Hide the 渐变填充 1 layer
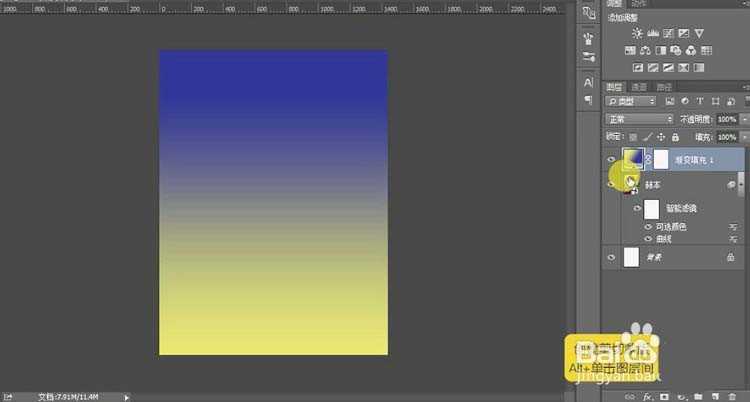The width and height of the screenshot is (750, 402). (611, 159)
